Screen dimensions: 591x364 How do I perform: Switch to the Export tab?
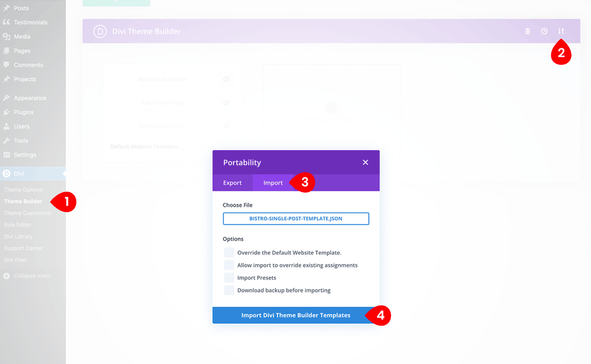232,183
